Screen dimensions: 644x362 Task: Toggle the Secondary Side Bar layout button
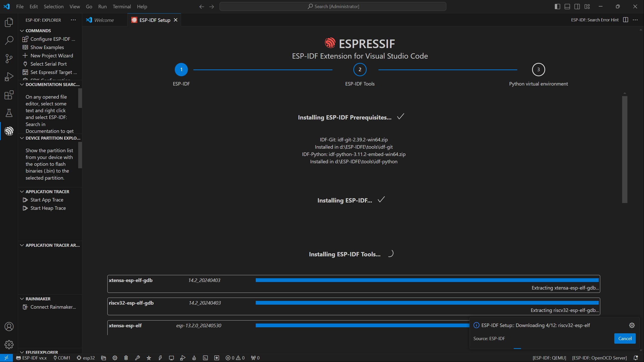577,7
